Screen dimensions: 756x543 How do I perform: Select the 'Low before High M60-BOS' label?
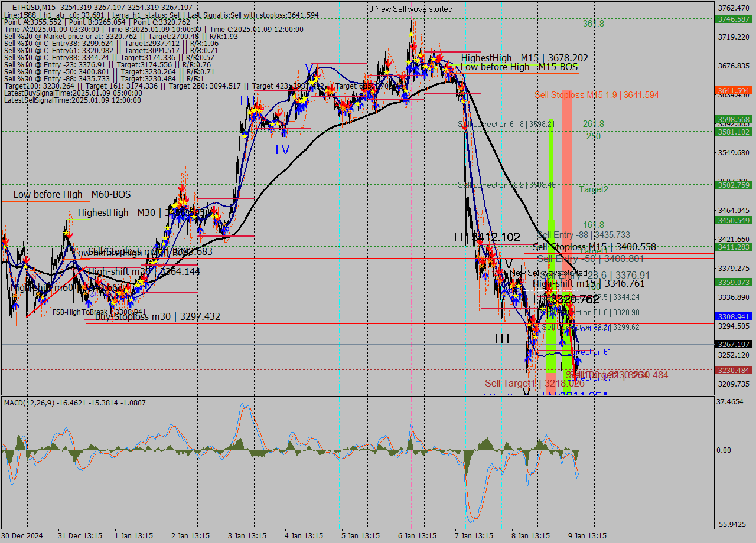72,194
